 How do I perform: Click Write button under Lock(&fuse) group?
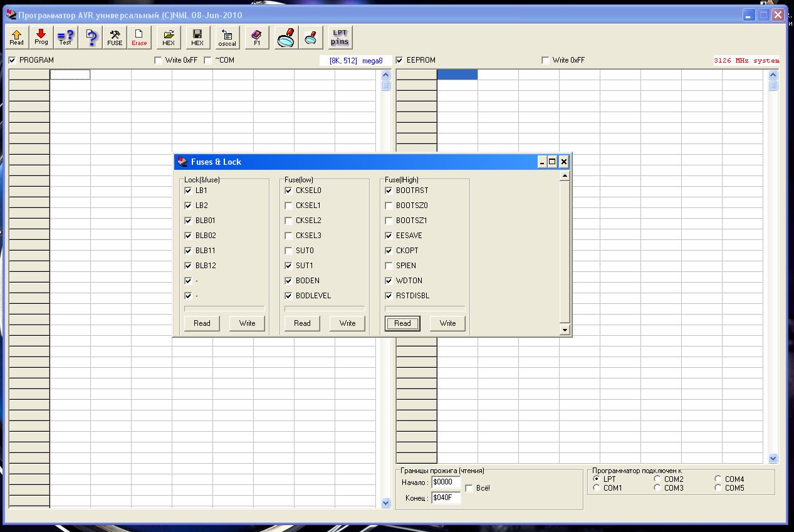pyautogui.click(x=247, y=323)
